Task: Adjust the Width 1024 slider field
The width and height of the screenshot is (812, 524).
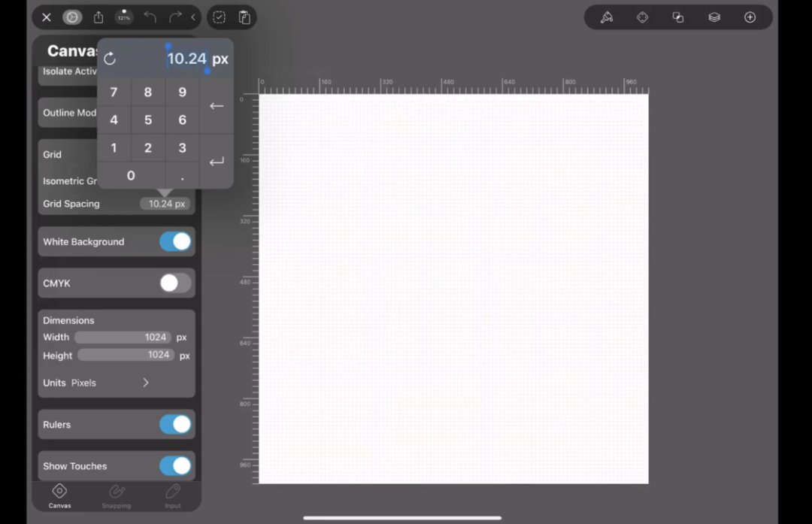Action: pyautogui.click(x=123, y=338)
